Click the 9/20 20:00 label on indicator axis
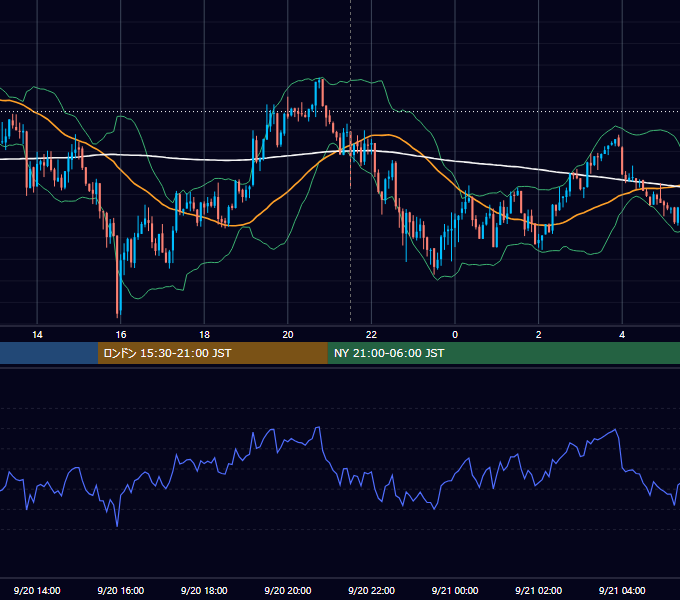680x600 pixels. (x=288, y=590)
